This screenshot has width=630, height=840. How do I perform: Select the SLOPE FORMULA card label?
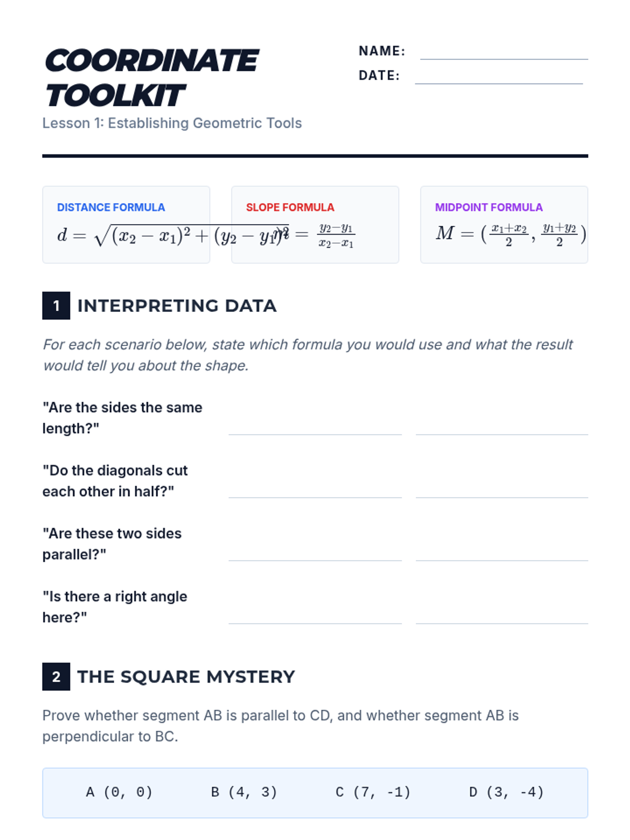[290, 207]
